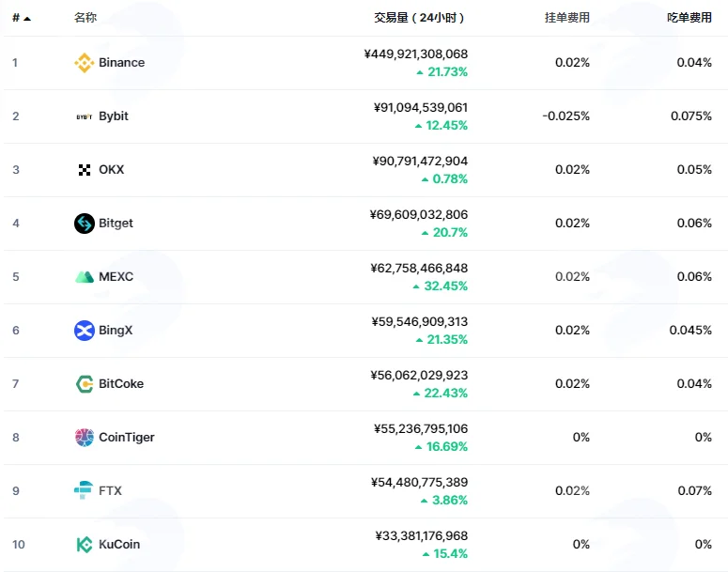The width and height of the screenshot is (728, 572).
Task: Open the Bybit exchange name link
Action: [114, 116]
